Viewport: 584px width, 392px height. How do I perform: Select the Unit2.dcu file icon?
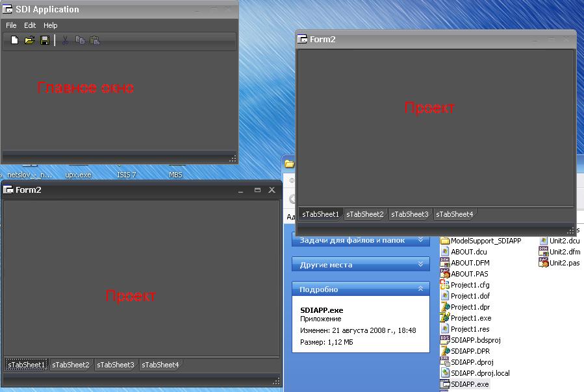pos(544,241)
